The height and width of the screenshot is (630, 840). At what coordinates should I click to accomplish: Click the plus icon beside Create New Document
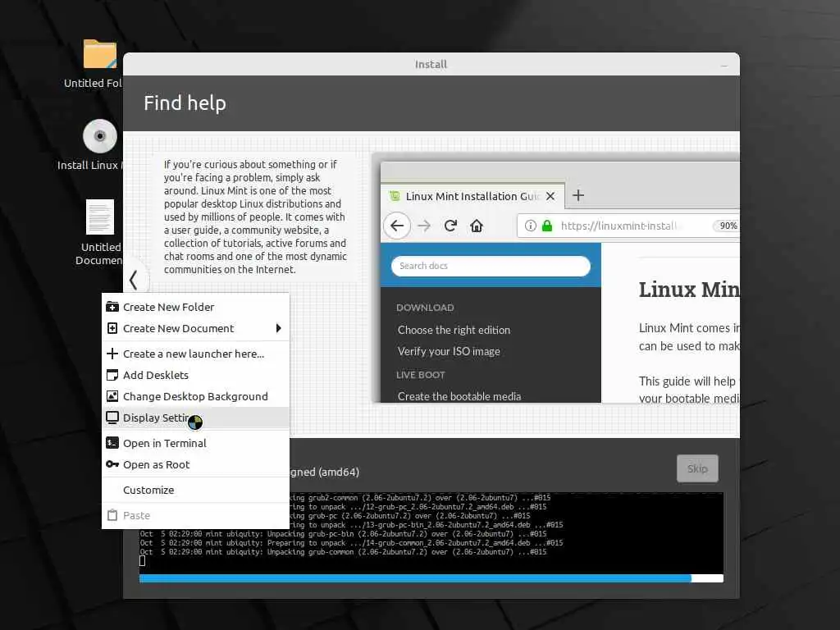pyautogui.click(x=112, y=328)
